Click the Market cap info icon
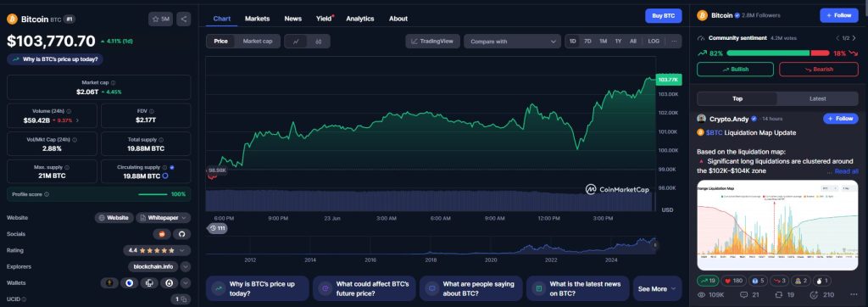Viewport: 868px width, 307px height. [x=113, y=82]
